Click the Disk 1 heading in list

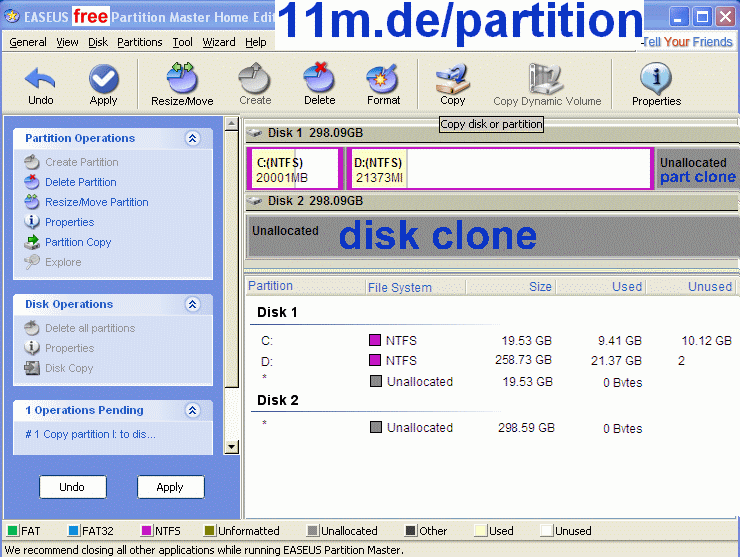click(x=277, y=312)
